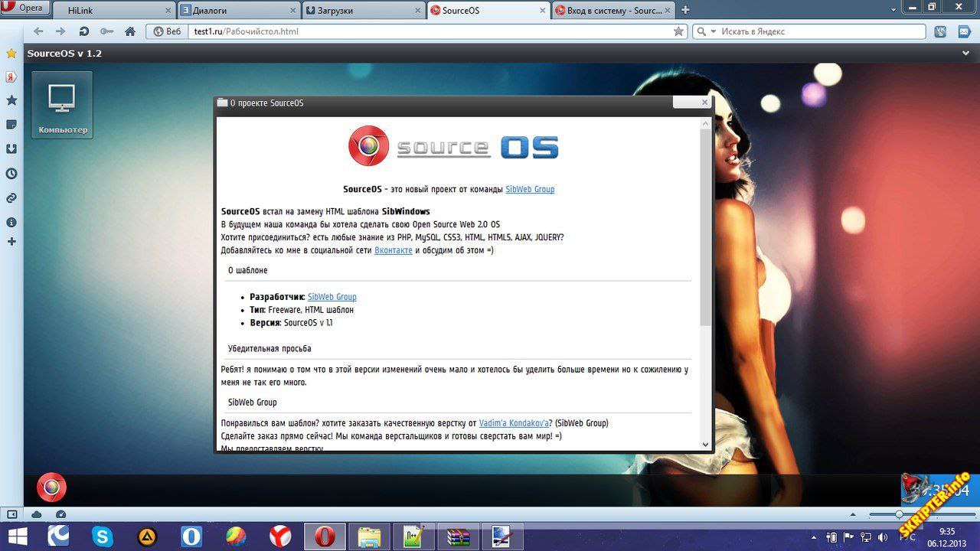Click the Искать в Яндекс search field
The height and width of the screenshot is (551, 980).
click(x=821, y=31)
